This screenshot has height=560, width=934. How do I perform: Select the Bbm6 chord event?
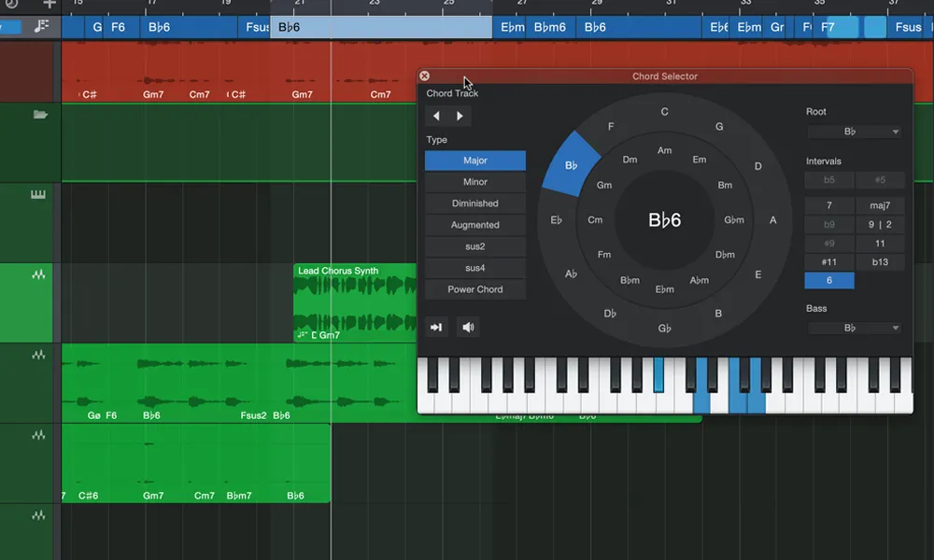(550, 27)
